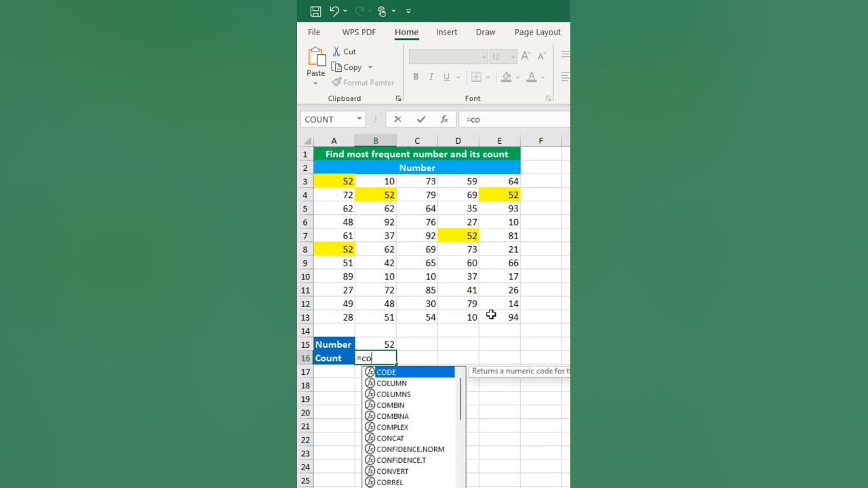Viewport: 868px width, 488px height.
Task: Select the CONVERT function suggestion
Action: click(409, 471)
